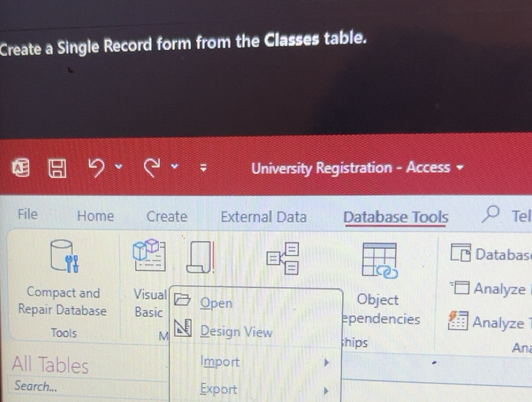Open the File tab
The width and height of the screenshot is (532, 402).
coord(26,215)
